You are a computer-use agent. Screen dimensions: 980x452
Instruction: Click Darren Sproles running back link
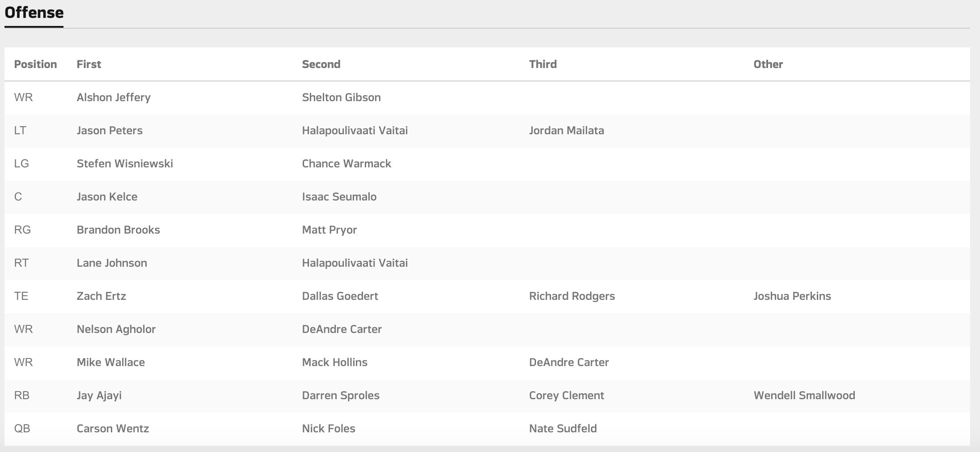[341, 396]
